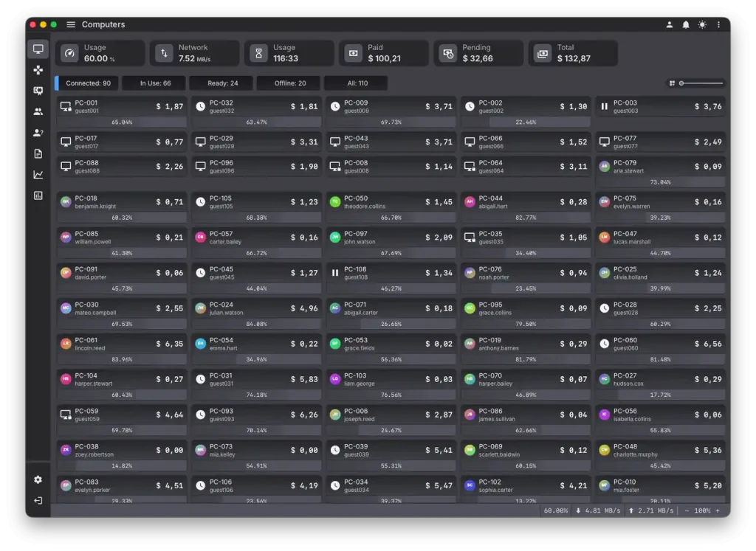
Task: Click the minus zoom-out button in status bar
Action: 687,510
